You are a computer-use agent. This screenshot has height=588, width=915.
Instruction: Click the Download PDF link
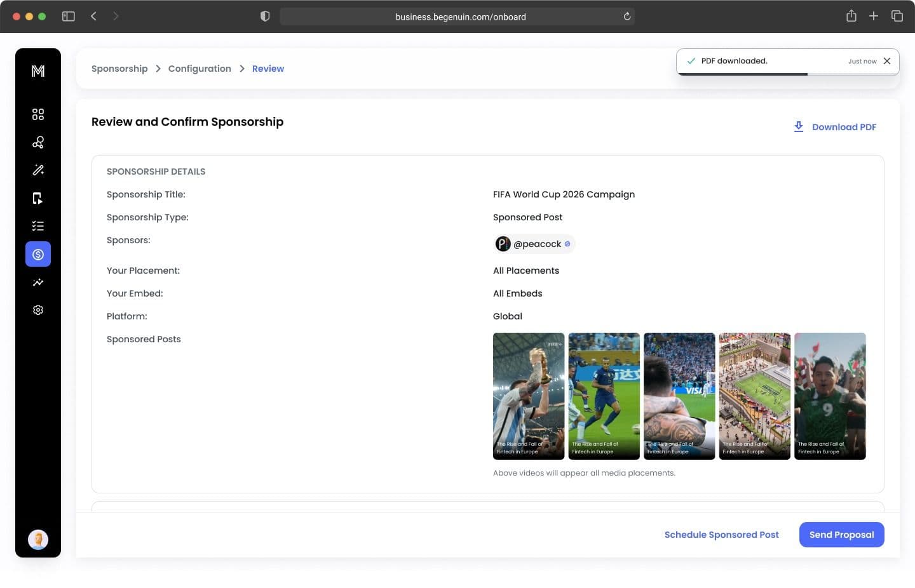[x=844, y=127]
